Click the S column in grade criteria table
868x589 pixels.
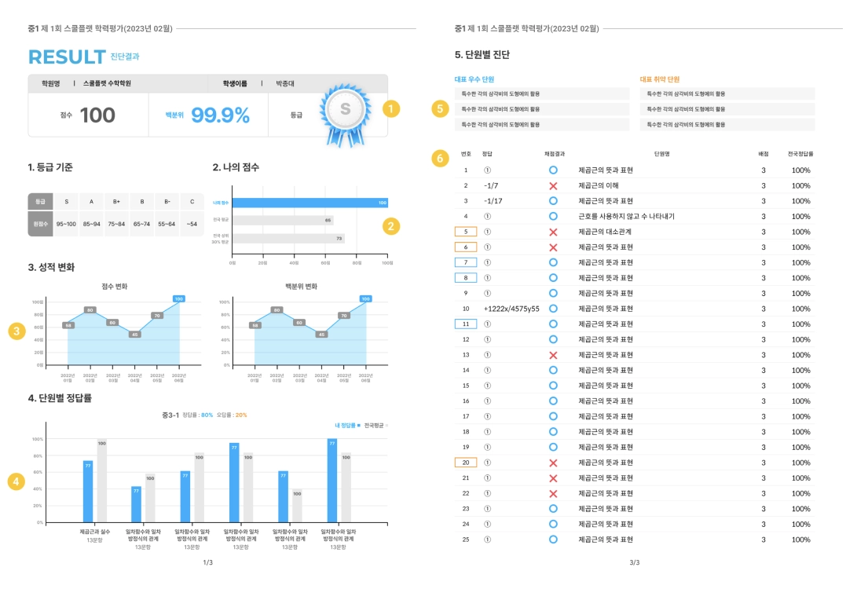(x=67, y=214)
